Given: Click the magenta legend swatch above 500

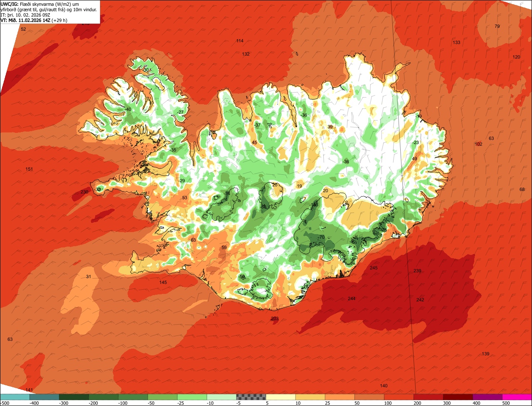Looking at the screenshot, I should point(517,397).
